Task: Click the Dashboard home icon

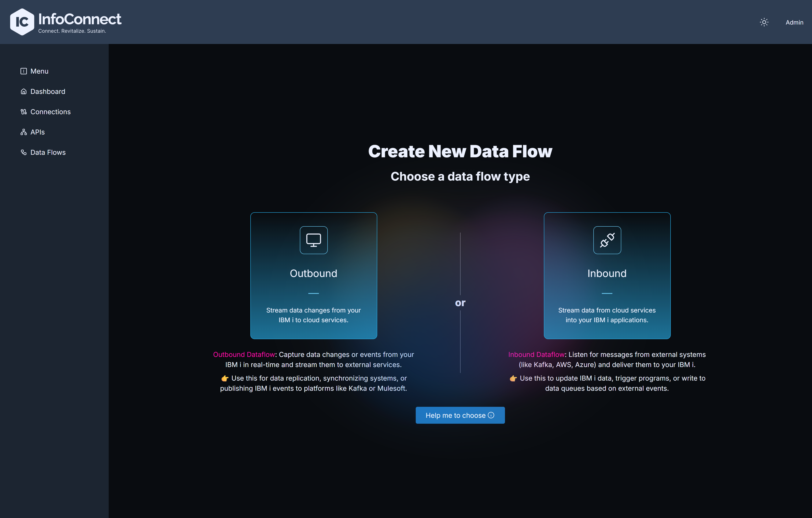Action: click(x=24, y=91)
